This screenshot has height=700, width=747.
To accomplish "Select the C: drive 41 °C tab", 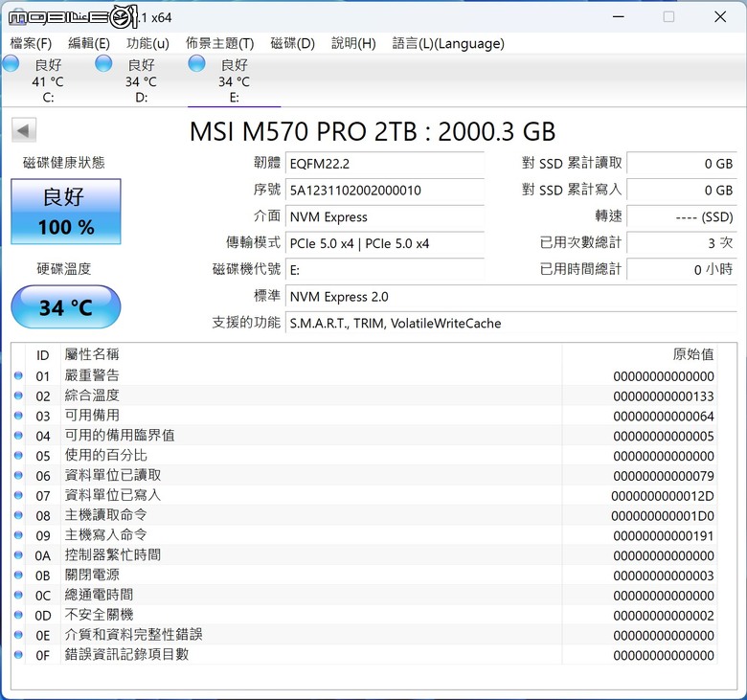I will pos(48,81).
